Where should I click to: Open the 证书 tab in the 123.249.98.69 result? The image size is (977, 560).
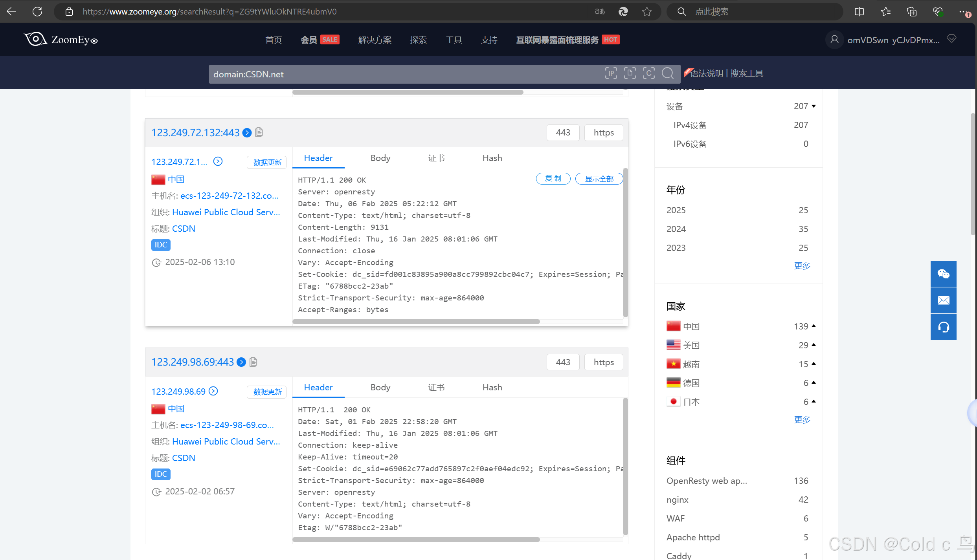coord(436,387)
